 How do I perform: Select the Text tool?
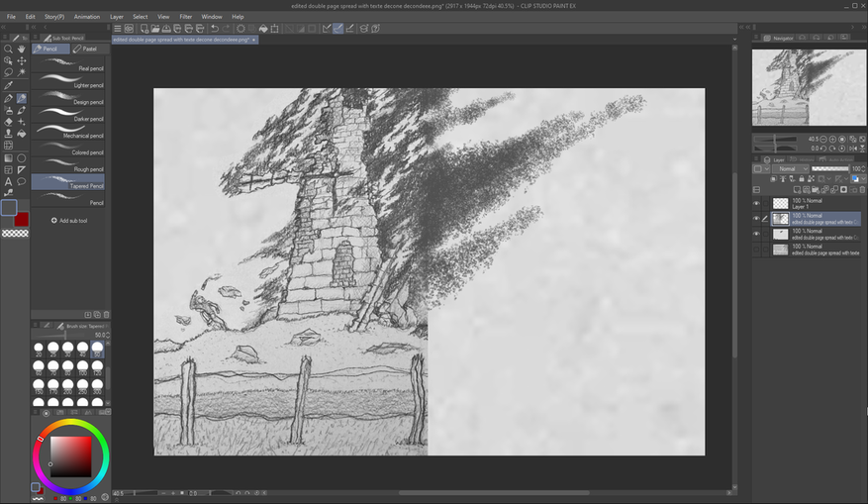click(x=8, y=181)
